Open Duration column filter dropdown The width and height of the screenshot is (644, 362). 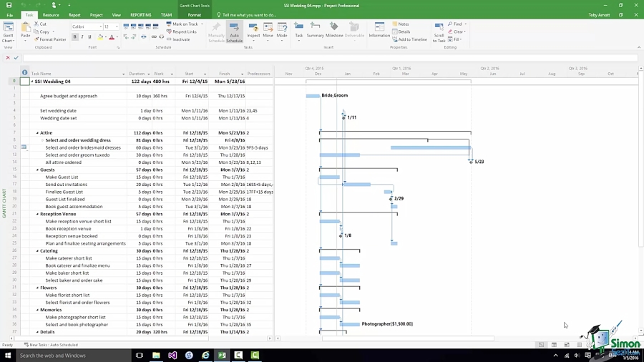point(148,74)
